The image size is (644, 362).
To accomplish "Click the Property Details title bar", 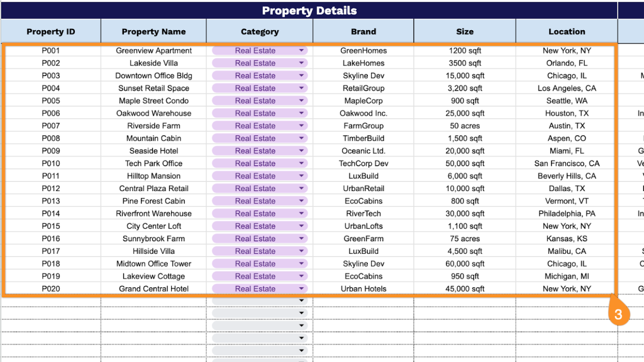I will point(309,11).
